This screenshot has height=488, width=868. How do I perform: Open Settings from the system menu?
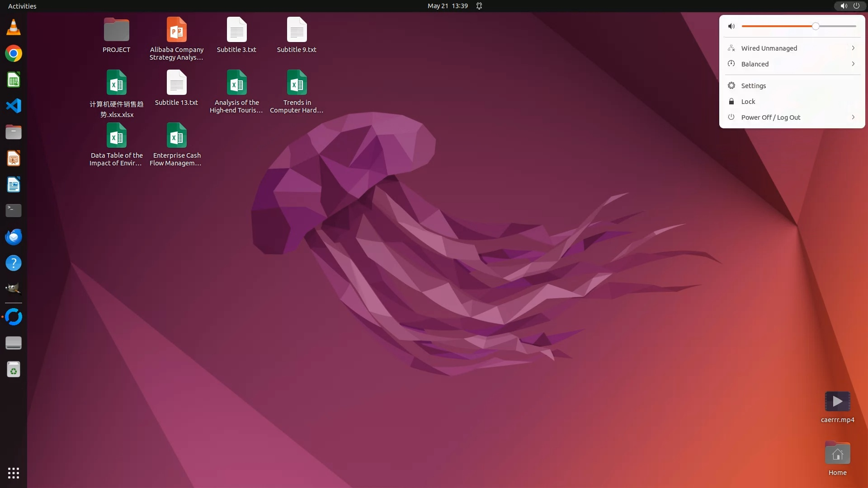pyautogui.click(x=754, y=86)
